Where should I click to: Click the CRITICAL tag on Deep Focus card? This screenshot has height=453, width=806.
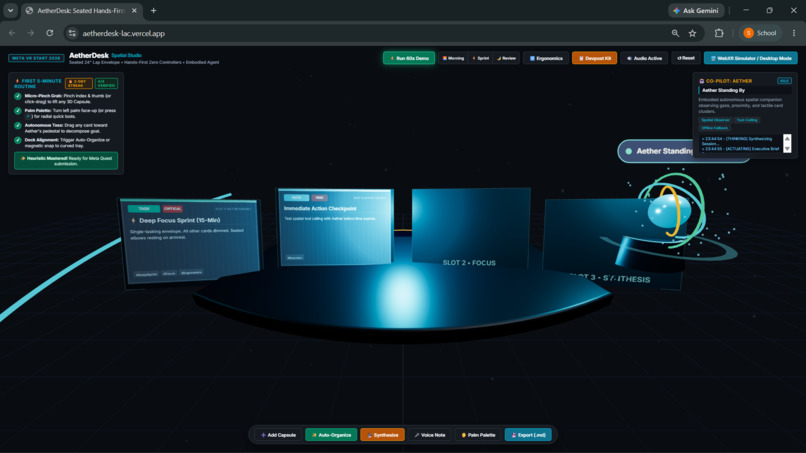coord(172,209)
